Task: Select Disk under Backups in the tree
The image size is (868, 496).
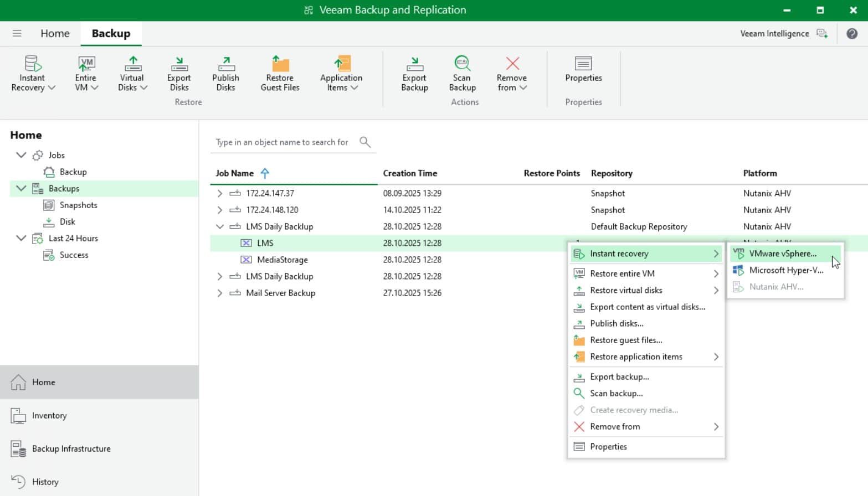Action: tap(67, 221)
